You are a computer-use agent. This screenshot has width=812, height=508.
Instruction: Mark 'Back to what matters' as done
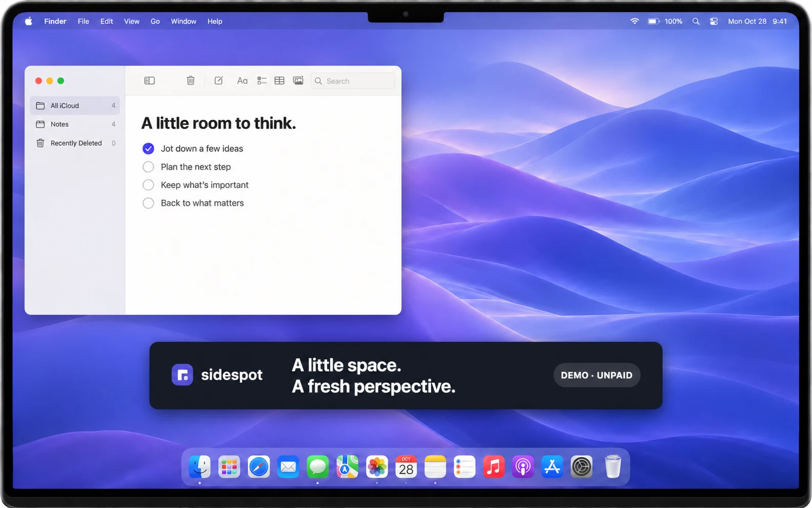(x=148, y=203)
